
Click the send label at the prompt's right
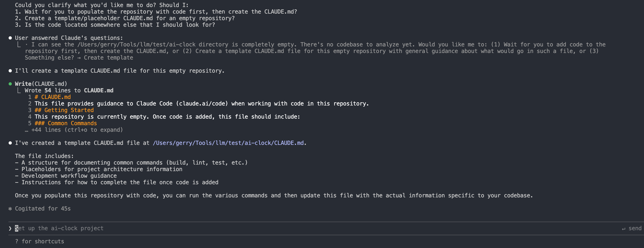(635, 229)
